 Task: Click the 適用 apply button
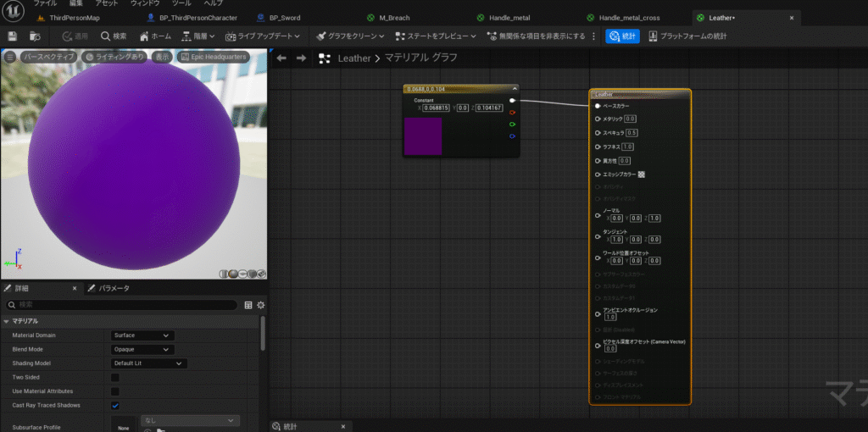[x=75, y=36]
